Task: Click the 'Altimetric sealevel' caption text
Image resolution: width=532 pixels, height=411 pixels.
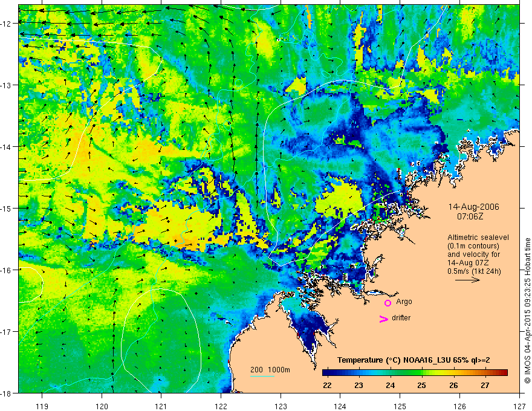Action: coord(478,238)
